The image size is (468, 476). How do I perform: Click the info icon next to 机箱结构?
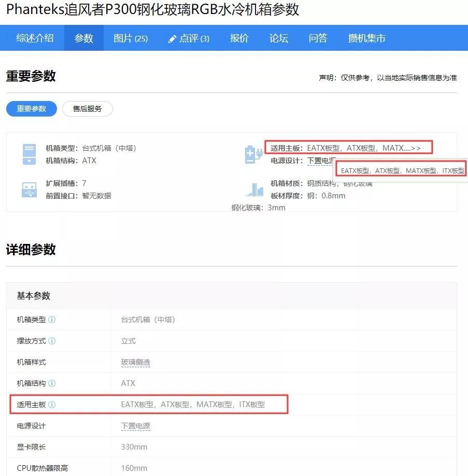[52, 383]
